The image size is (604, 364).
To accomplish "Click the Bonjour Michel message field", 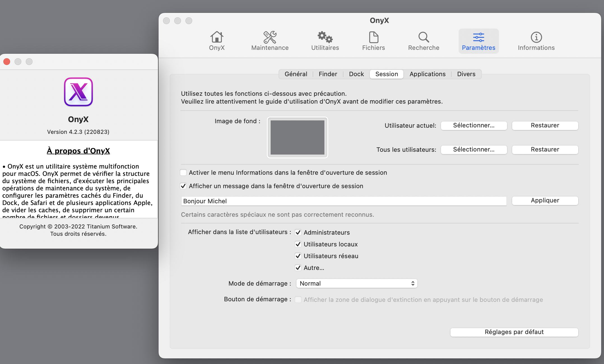I will (343, 201).
